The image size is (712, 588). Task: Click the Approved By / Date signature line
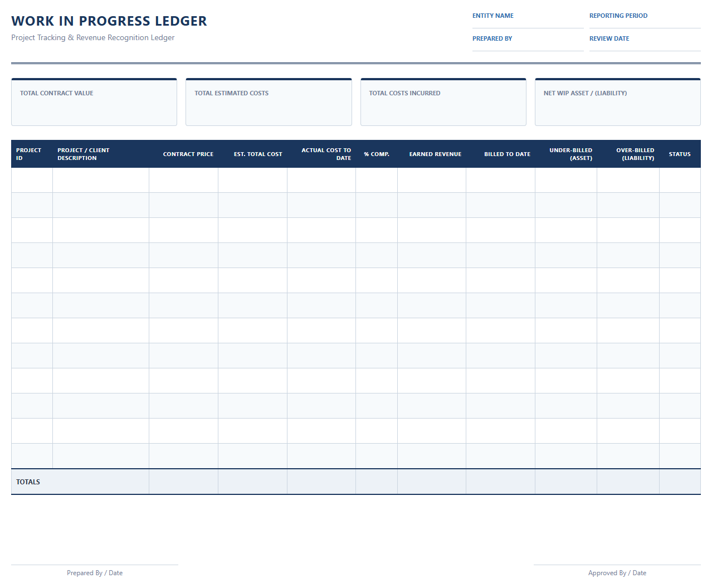coord(617,571)
